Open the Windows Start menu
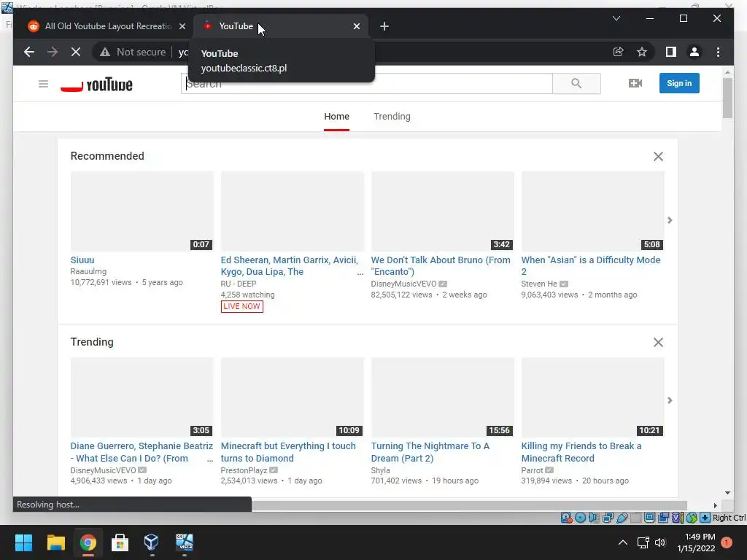Image resolution: width=747 pixels, height=560 pixels. coord(23,542)
